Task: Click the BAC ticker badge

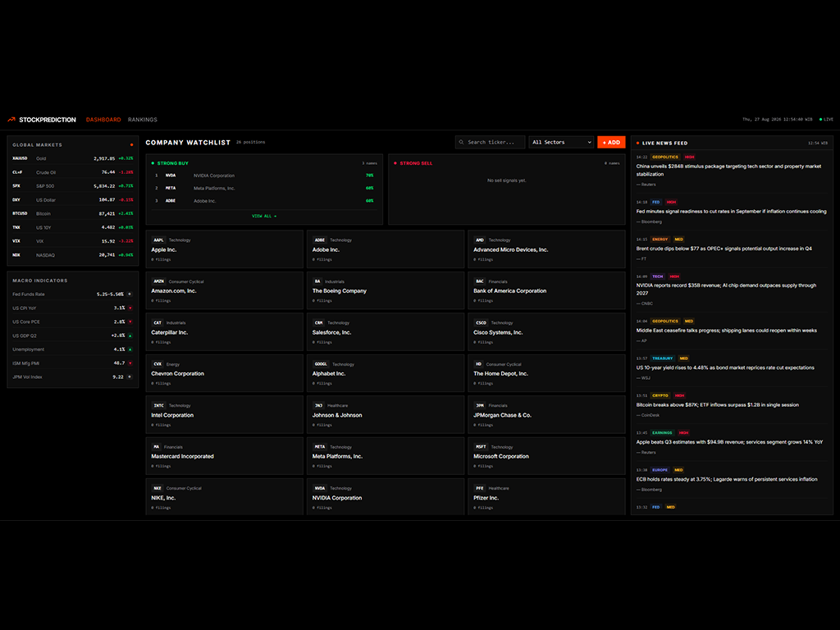Action: click(x=479, y=281)
